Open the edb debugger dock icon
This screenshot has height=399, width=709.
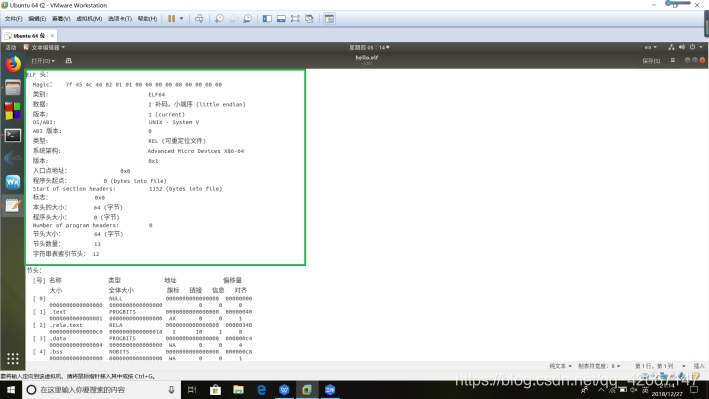point(13,158)
